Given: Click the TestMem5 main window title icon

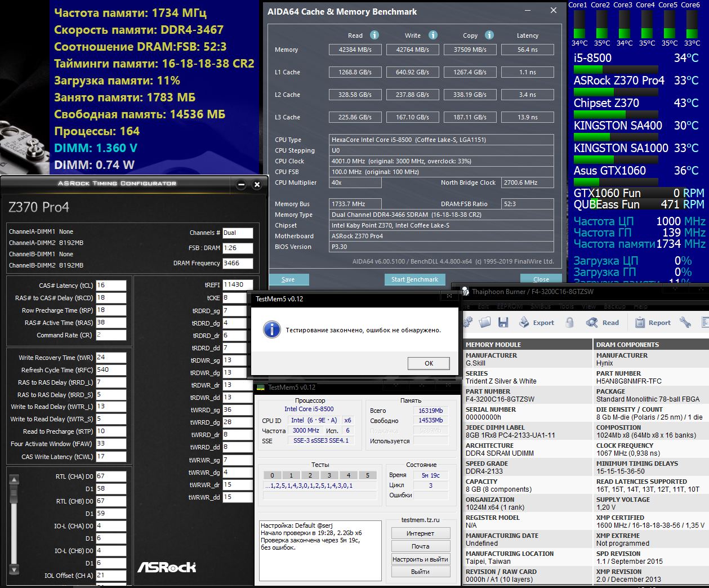Looking at the screenshot, I should click(x=260, y=387).
